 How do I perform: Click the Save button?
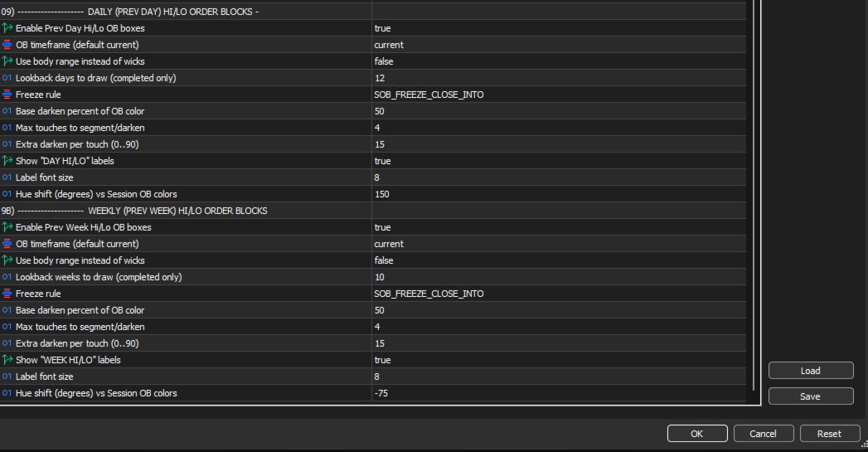pyautogui.click(x=810, y=396)
